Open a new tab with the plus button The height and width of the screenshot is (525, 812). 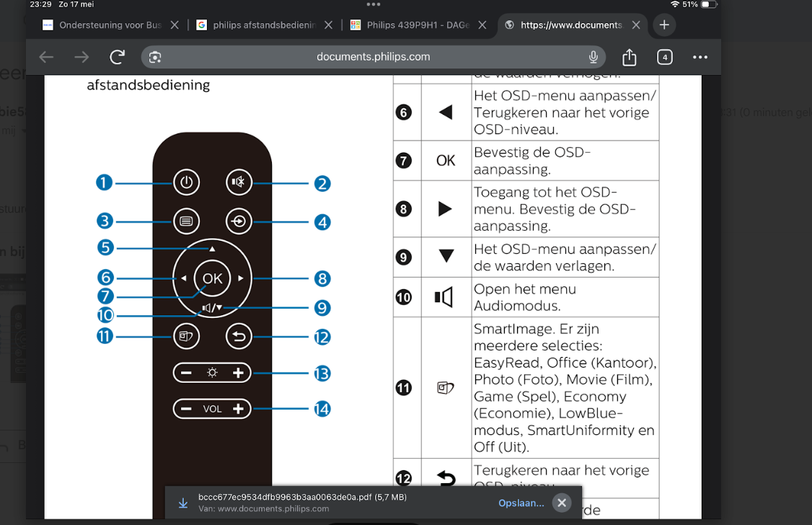pyautogui.click(x=664, y=25)
